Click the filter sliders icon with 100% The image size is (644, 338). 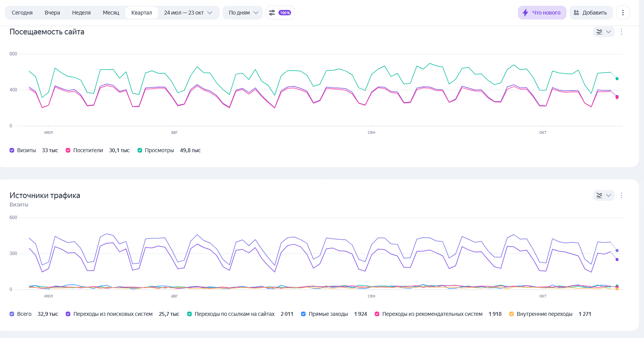272,13
